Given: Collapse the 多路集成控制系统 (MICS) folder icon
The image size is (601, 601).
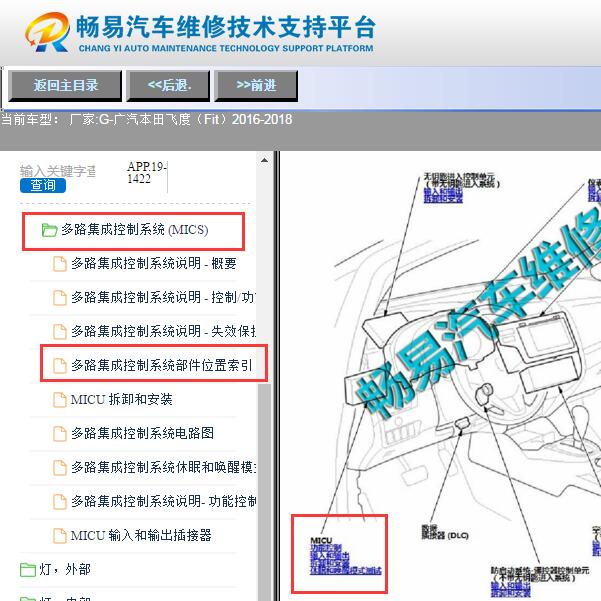Looking at the screenshot, I should (49, 230).
